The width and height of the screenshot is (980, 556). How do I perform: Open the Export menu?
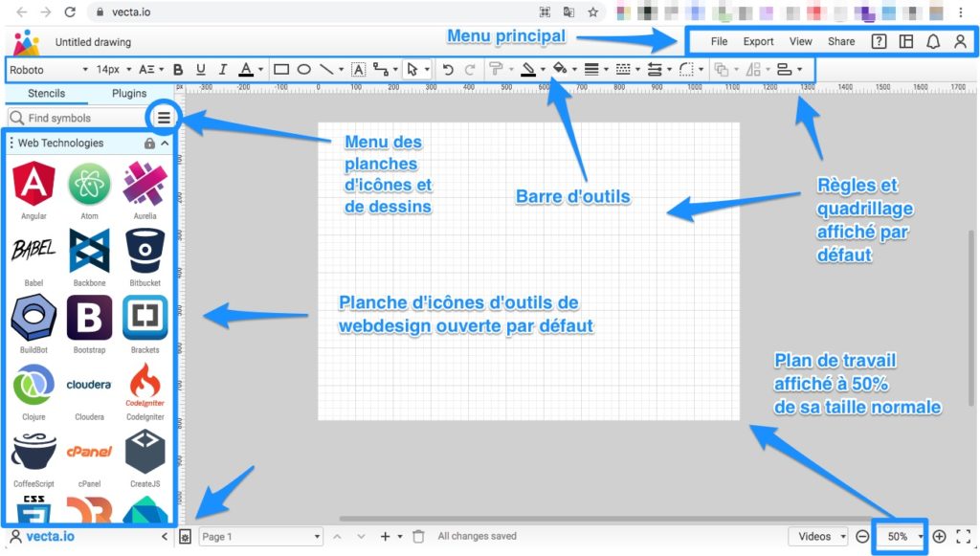click(758, 41)
